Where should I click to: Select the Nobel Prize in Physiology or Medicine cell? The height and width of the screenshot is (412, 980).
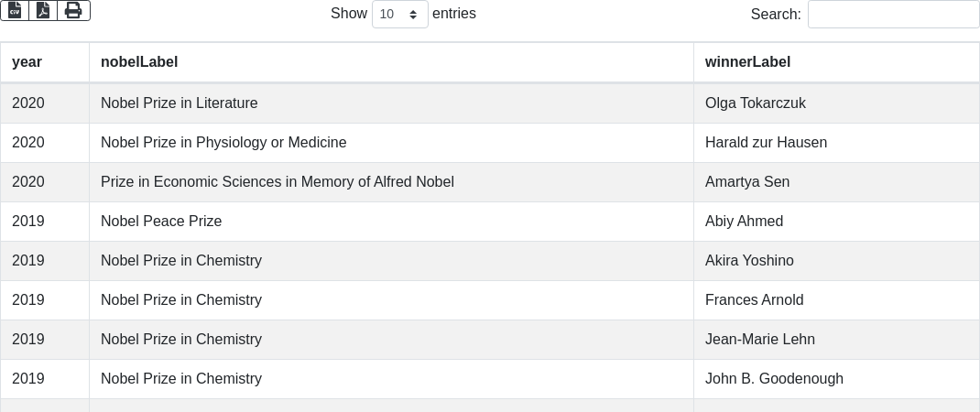223,143
